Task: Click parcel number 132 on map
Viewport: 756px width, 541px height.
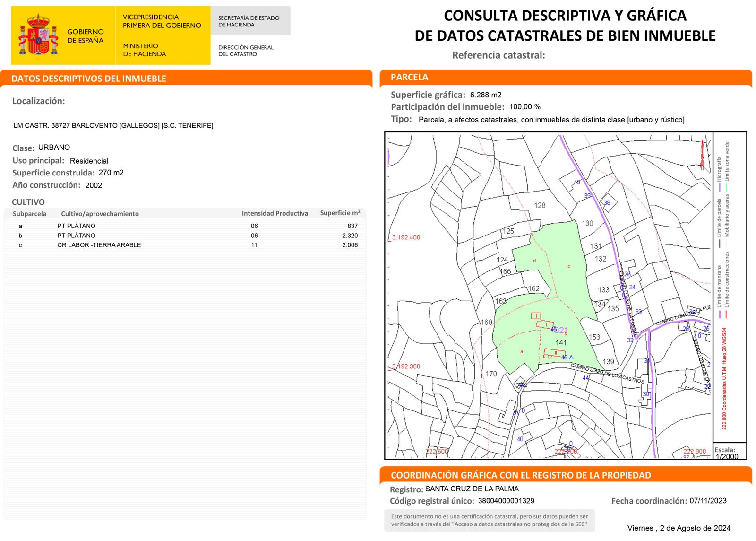Action: coord(601,259)
